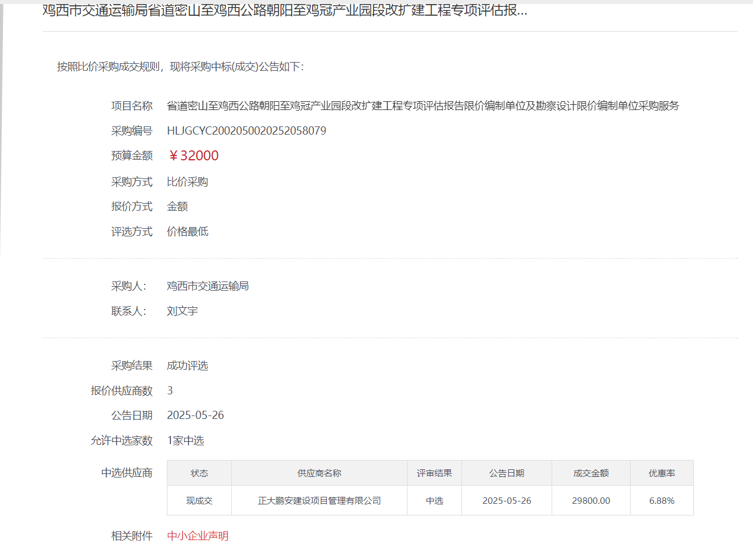Click supplier name 正大鹏安建设项目管理有限公司
Viewport: 753px width, 560px height.
(319, 501)
